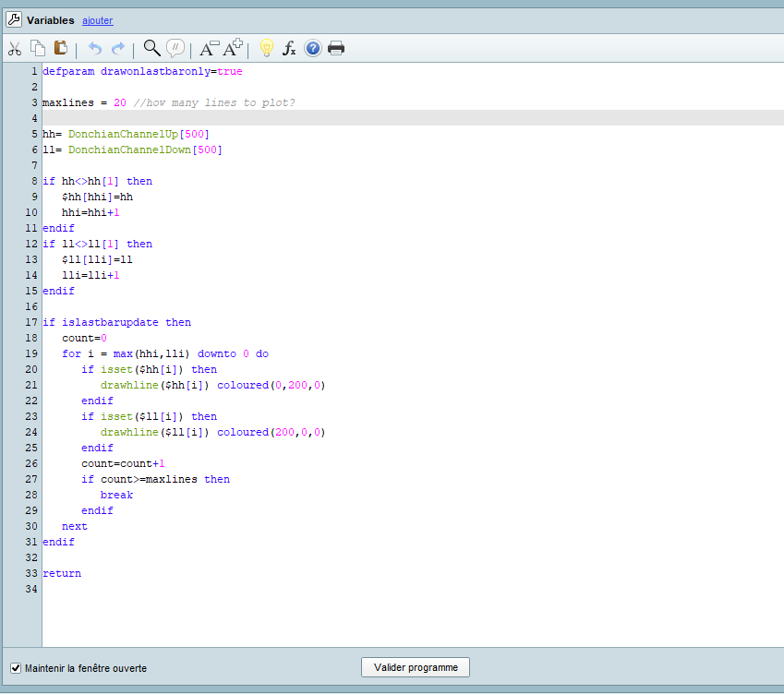Click on the 'return' keyword in line 33

pyautogui.click(x=62, y=573)
